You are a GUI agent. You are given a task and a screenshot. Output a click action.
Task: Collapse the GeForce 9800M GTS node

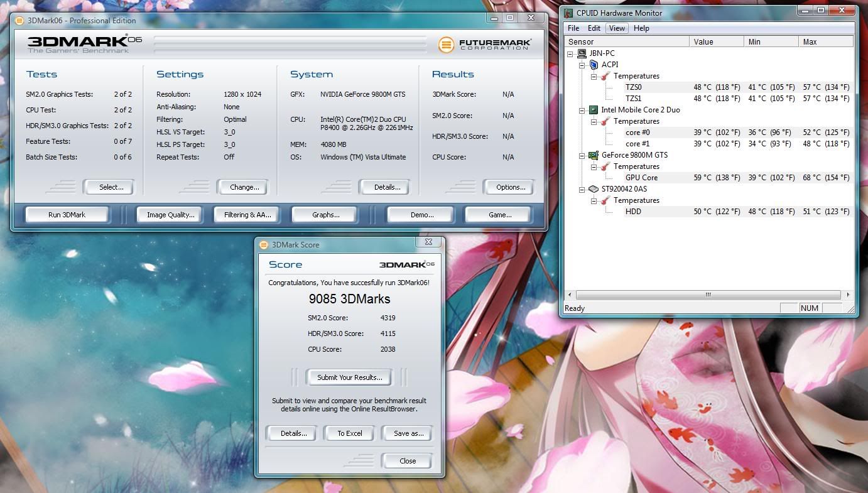(x=582, y=155)
